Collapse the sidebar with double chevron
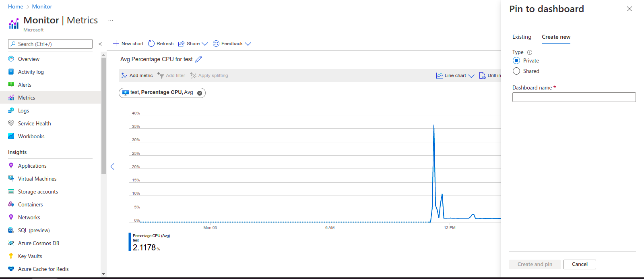Screen dimensions: 644x279 click(100, 44)
